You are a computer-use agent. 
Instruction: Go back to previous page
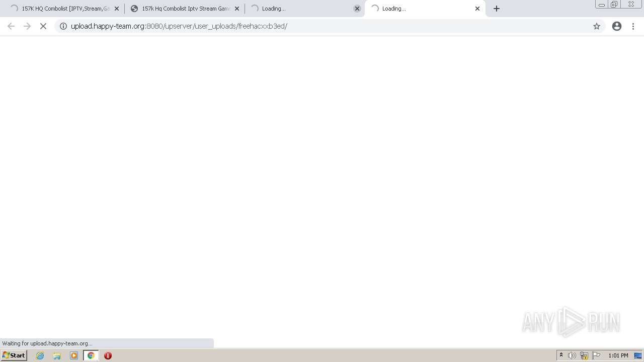coord(11,26)
